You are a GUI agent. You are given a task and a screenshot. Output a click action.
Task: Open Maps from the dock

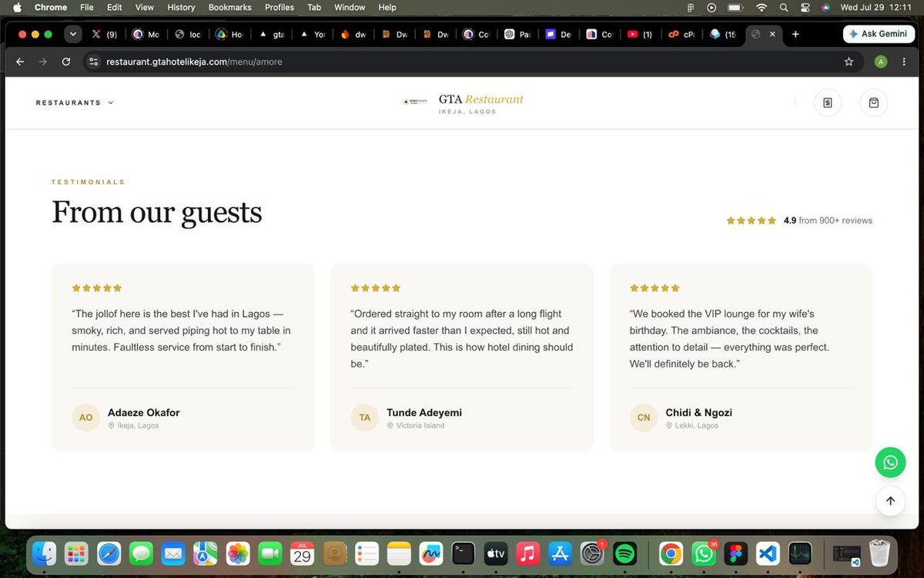(x=206, y=553)
